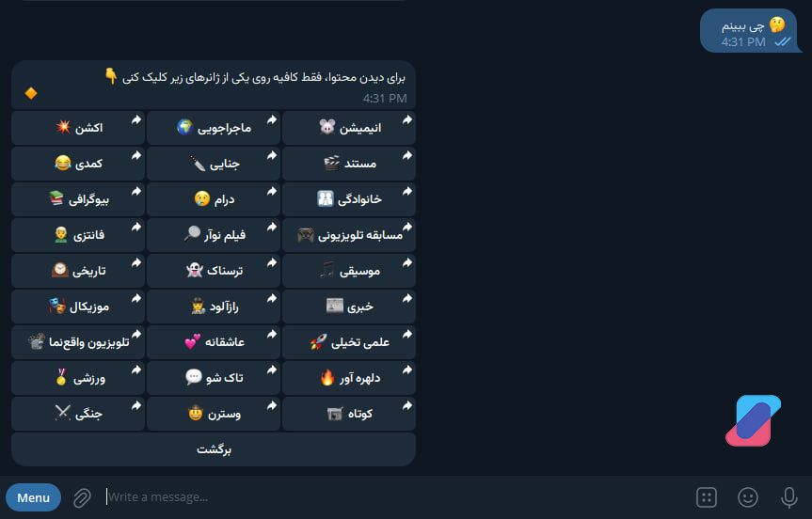Open the bot commands keyboard icon
The width and height of the screenshot is (812, 519).
[708, 497]
